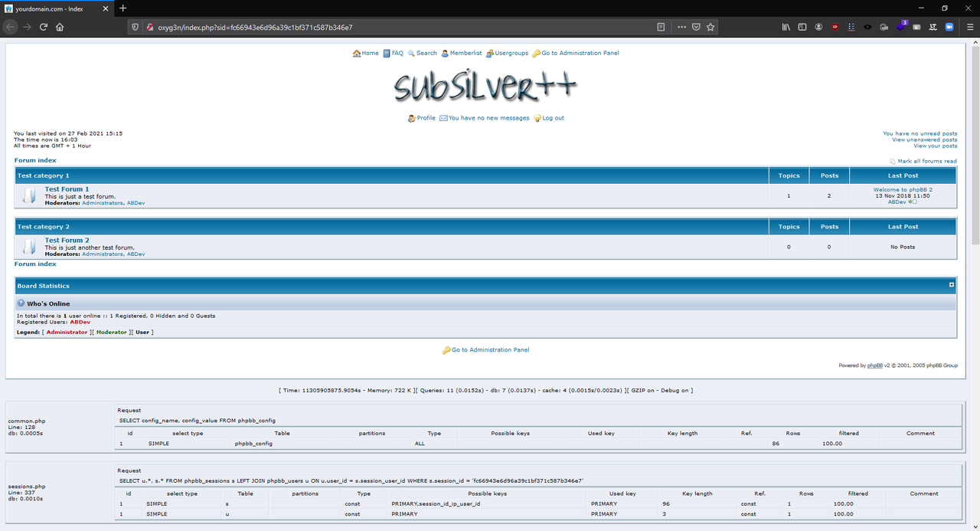Click the Moderator legend entry
This screenshot has height=531, width=980.
(x=111, y=333)
